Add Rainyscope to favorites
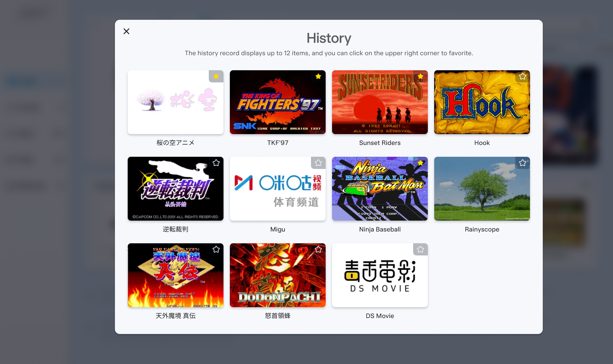 point(523,163)
